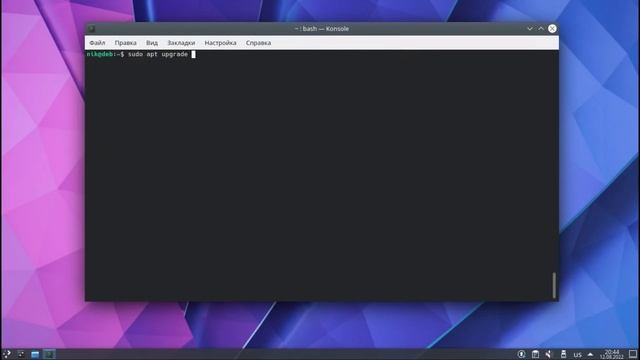The image size is (640, 360).
Task: Open the volume tray icon
Action: point(549,354)
